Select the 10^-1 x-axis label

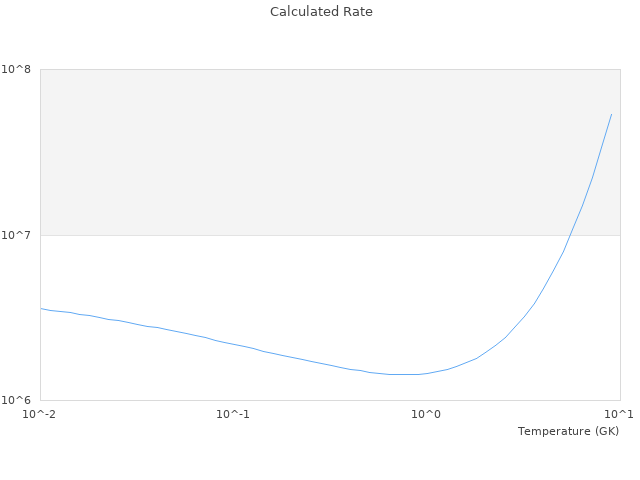[x=233, y=414]
